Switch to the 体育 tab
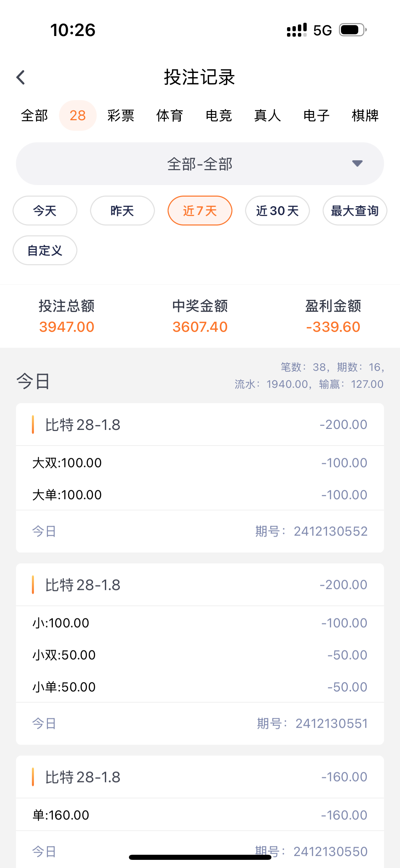Viewport: 400px width, 868px height. point(170,115)
